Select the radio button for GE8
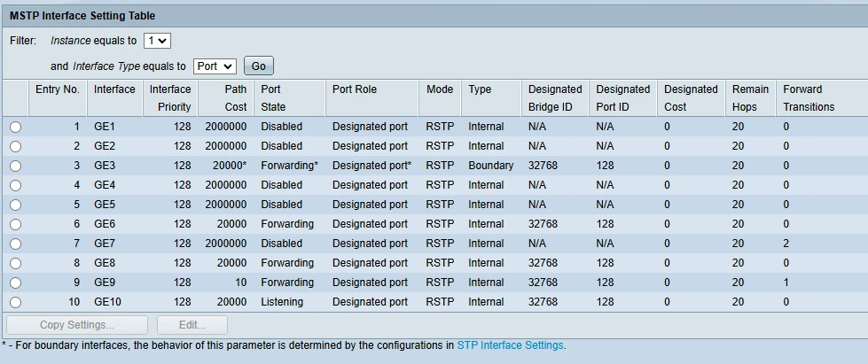868x364 pixels. 15,263
